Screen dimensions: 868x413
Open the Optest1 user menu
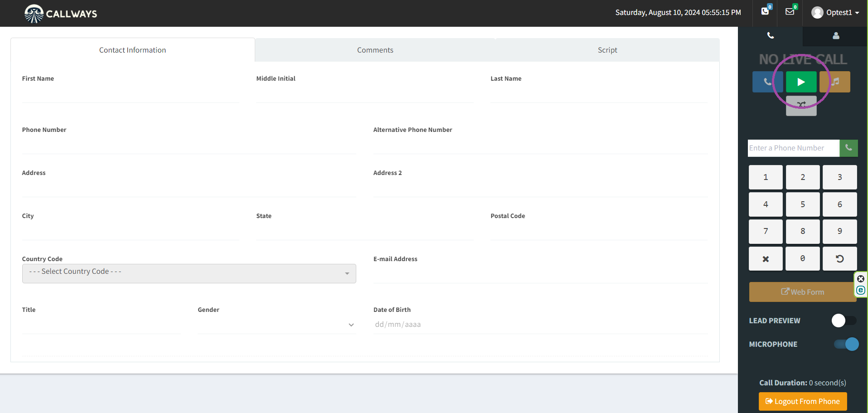point(835,13)
